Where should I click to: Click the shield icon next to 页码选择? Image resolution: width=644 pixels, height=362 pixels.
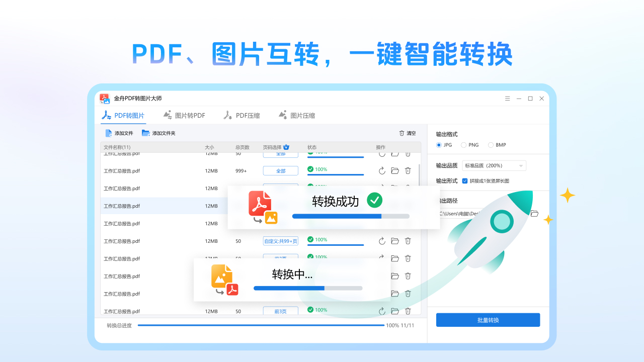pyautogui.click(x=285, y=147)
